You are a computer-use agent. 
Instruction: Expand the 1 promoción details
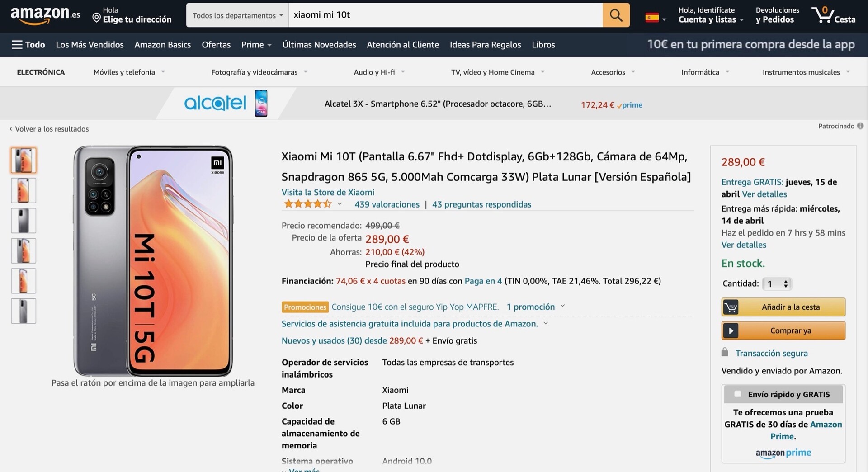[x=535, y=307]
